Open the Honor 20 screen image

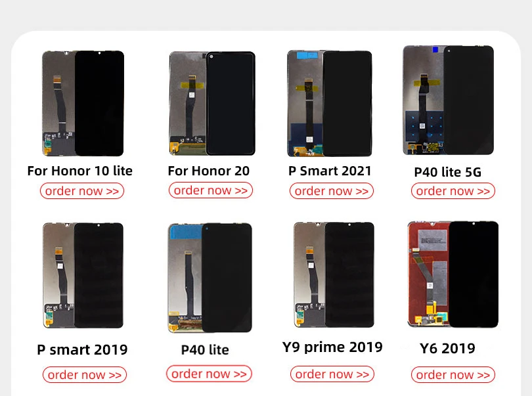pyautogui.click(x=212, y=104)
